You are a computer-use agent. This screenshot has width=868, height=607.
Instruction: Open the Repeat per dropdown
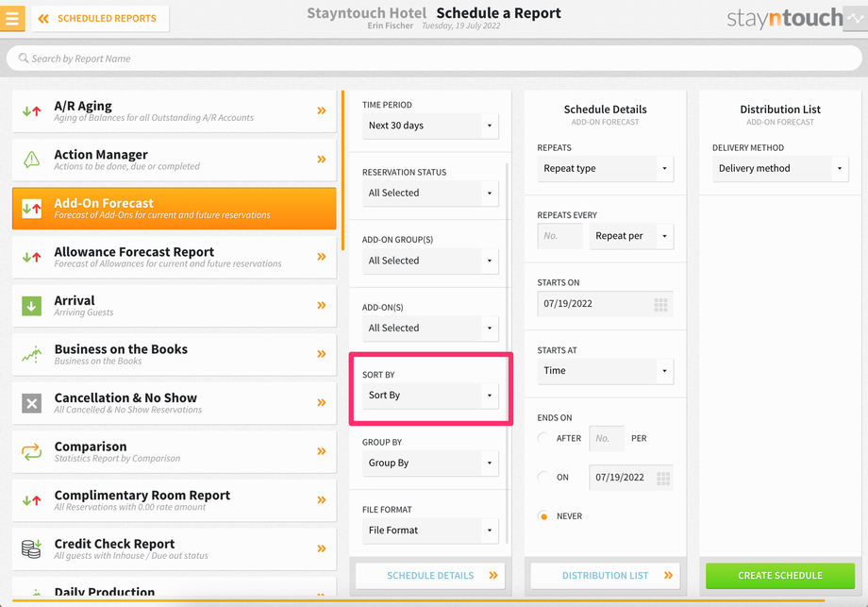click(631, 237)
